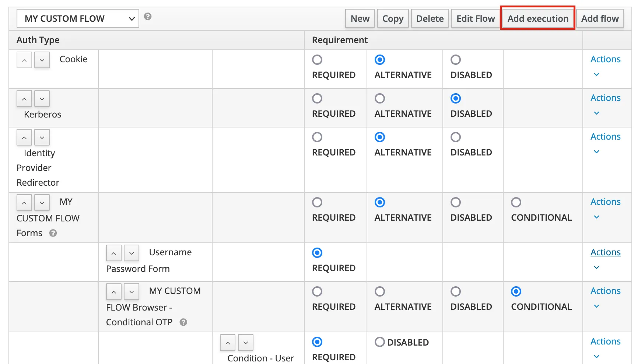Move Username Password Form down

coord(132,253)
